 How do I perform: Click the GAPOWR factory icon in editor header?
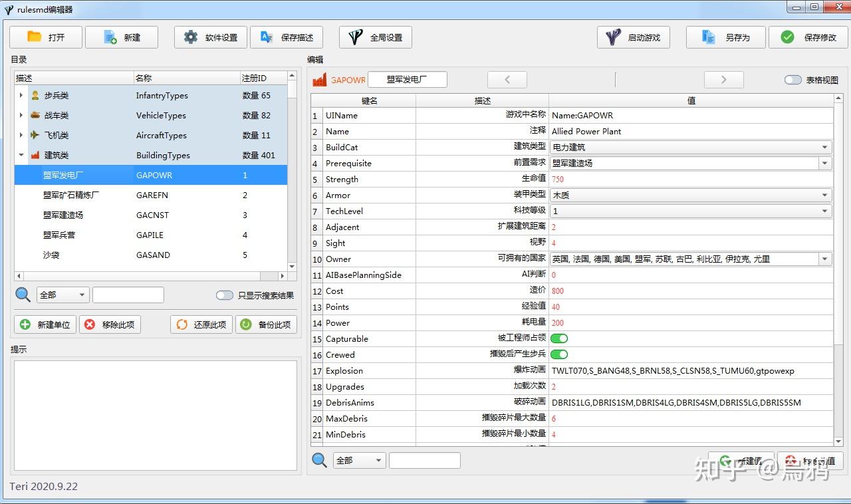click(320, 80)
